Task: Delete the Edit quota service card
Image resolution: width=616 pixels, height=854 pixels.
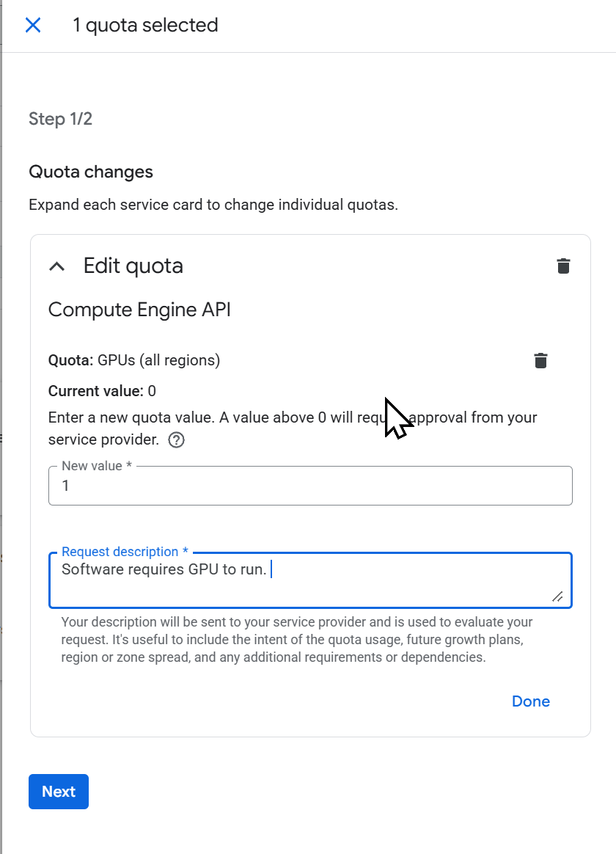Action: (x=563, y=266)
